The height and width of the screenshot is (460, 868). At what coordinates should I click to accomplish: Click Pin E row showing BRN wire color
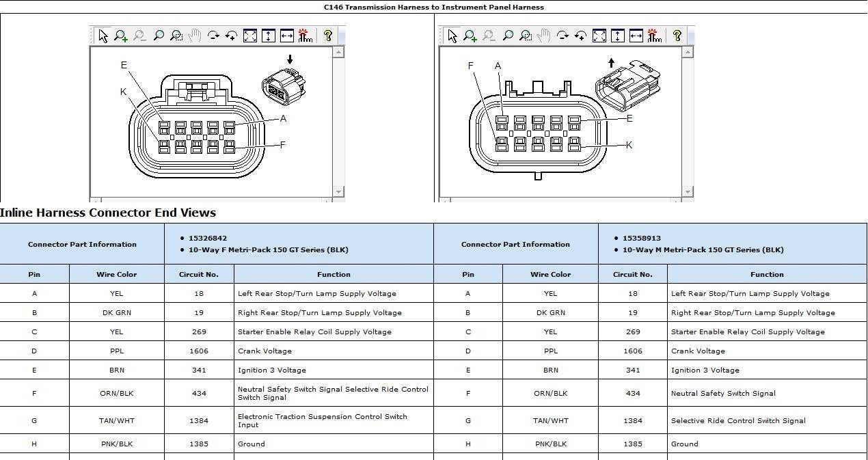116,370
